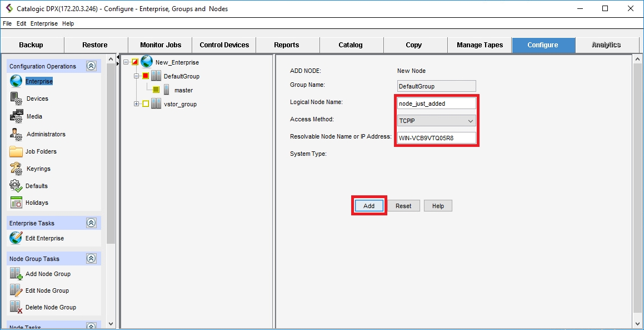Open the Enterprise menu in menu bar
Viewport: 644px width, 330px height.
coord(44,24)
